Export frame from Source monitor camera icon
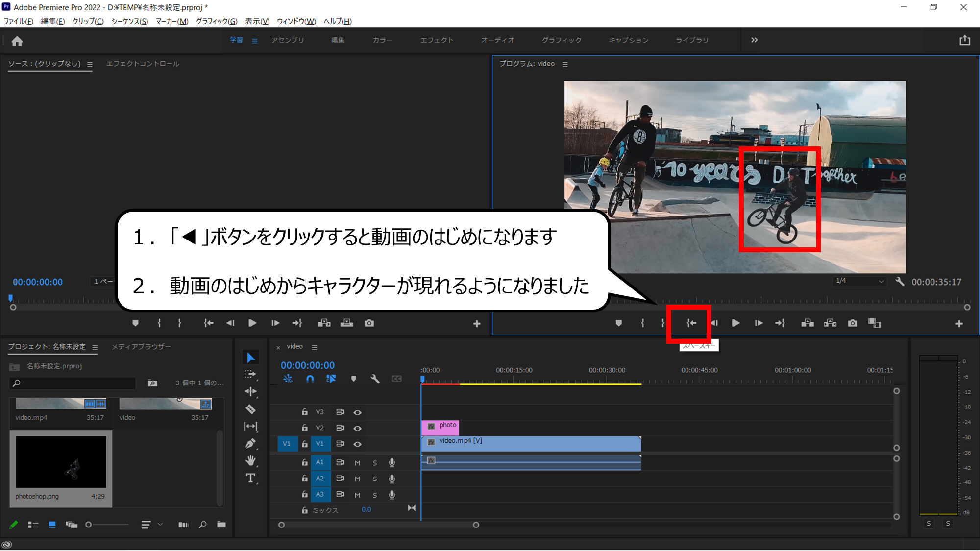 pyautogui.click(x=369, y=323)
